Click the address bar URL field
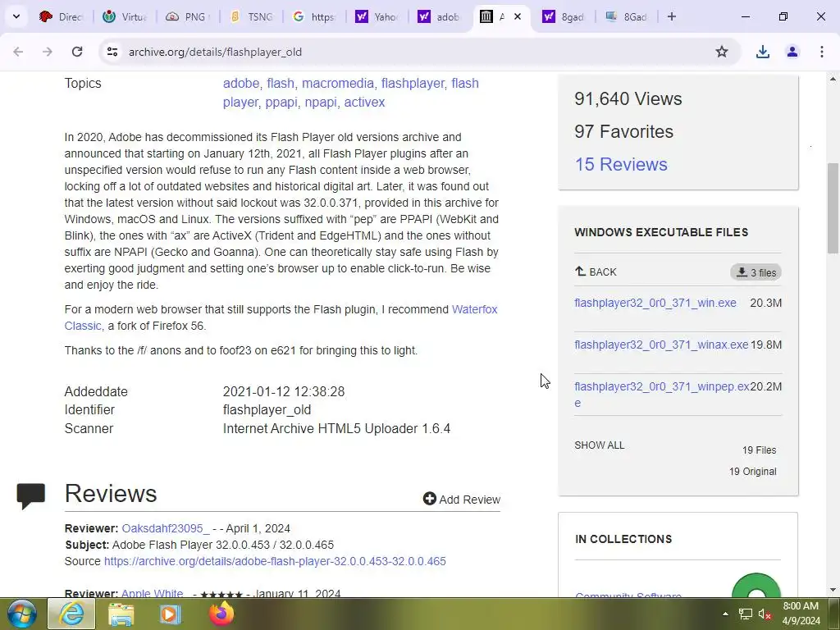Image resolution: width=840 pixels, height=630 pixels. (x=418, y=52)
